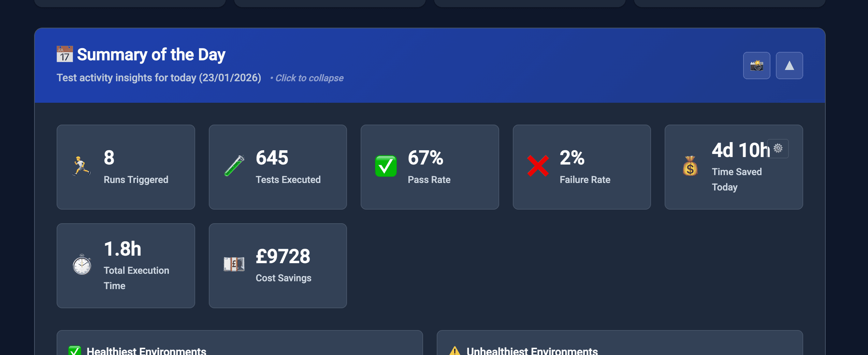The height and width of the screenshot is (355, 868).
Task: Click the warning icon beside Unhealthiest Environments
Action: (455, 350)
